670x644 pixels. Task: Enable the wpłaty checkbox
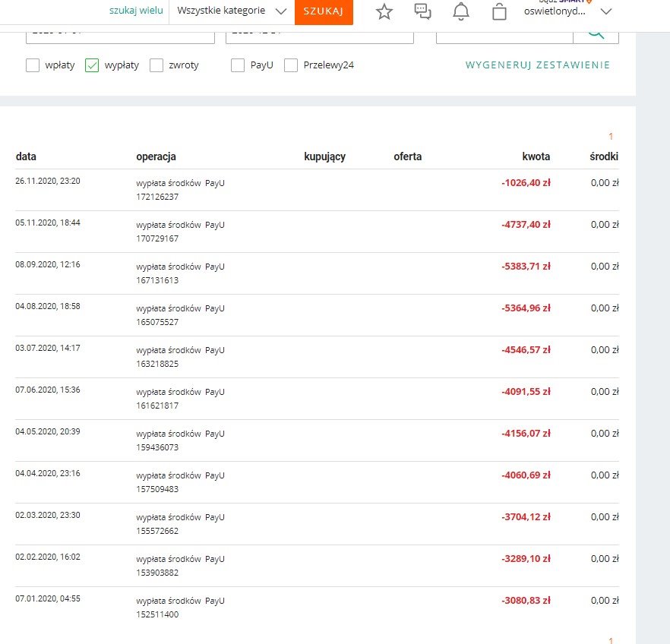pyautogui.click(x=33, y=65)
